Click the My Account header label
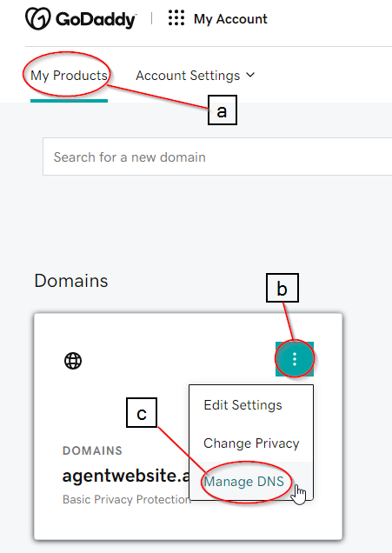Image resolution: width=392 pixels, height=553 pixels. [x=230, y=18]
